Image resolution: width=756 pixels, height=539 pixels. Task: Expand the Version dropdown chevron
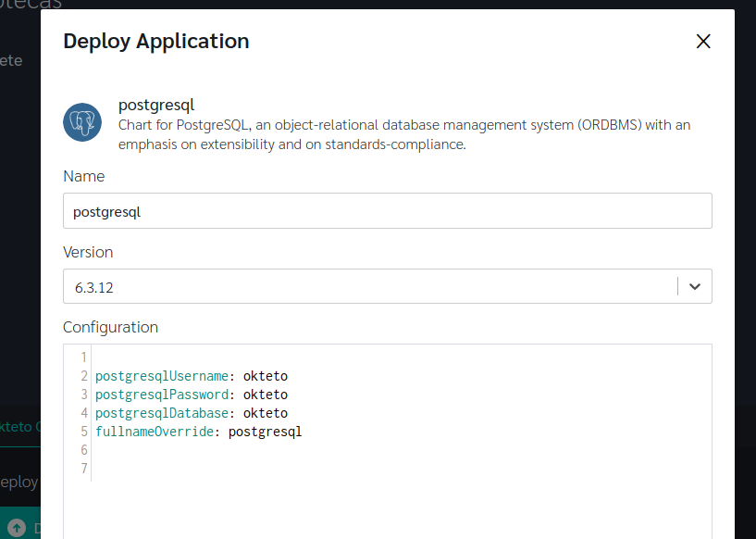(x=695, y=287)
